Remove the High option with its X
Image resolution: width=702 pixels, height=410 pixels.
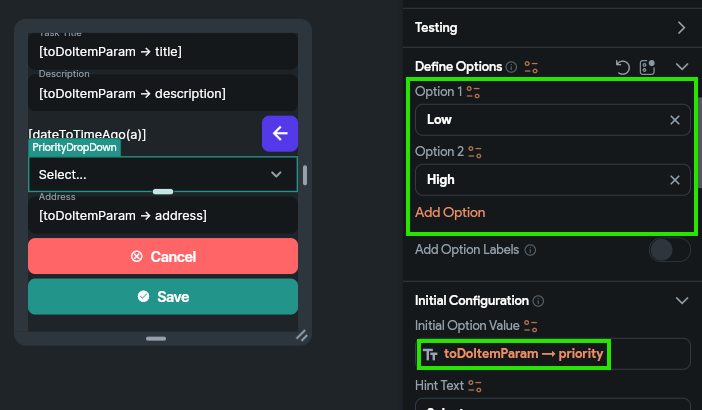pyautogui.click(x=675, y=180)
